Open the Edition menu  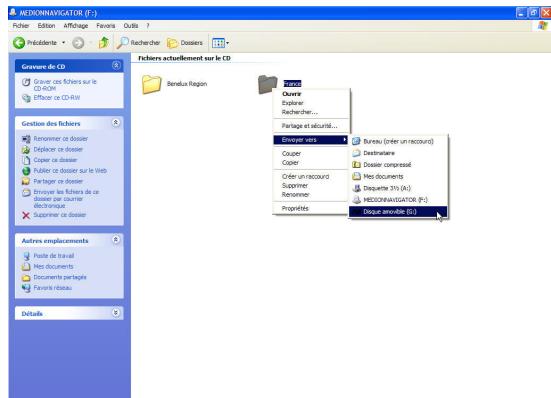click(x=46, y=26)
